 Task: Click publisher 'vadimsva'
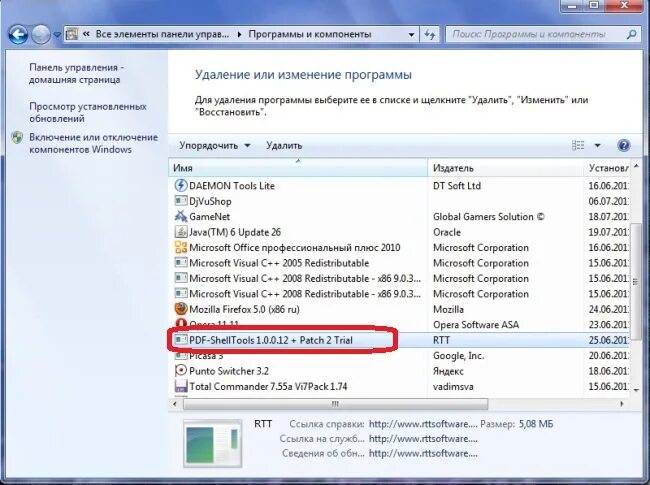pyautogui.click(x=453, y=386)
